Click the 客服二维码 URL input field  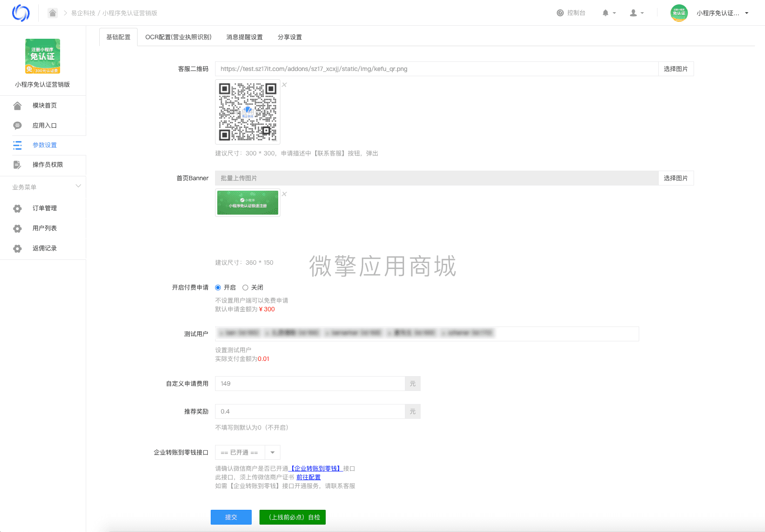pyautogui.click(x=437, y=69)
